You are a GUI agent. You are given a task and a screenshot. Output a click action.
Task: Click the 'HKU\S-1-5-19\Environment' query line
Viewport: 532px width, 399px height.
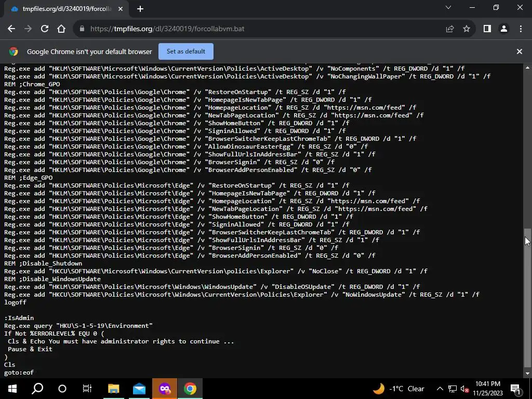(78, 326)
